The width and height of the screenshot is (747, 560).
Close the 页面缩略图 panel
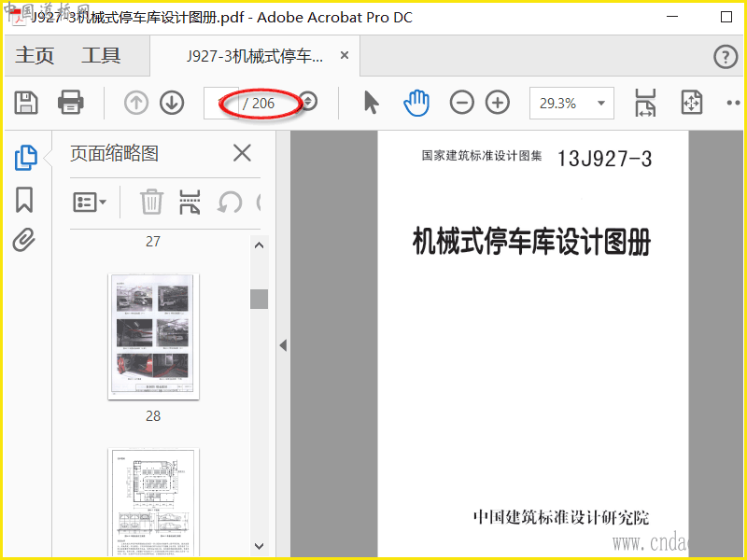[x=243, y=154]
